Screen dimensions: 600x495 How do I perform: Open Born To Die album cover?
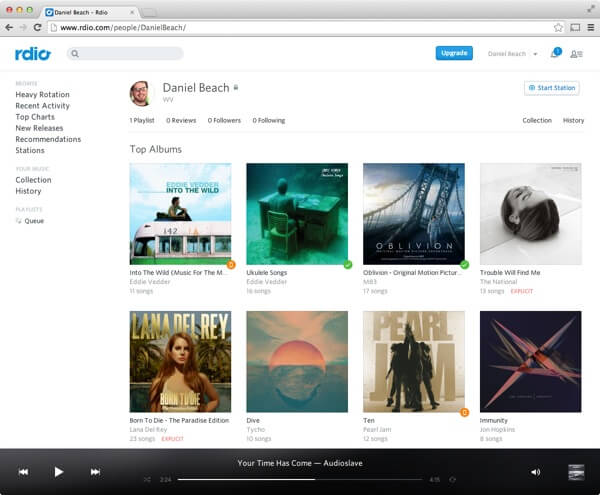(180, 361)
